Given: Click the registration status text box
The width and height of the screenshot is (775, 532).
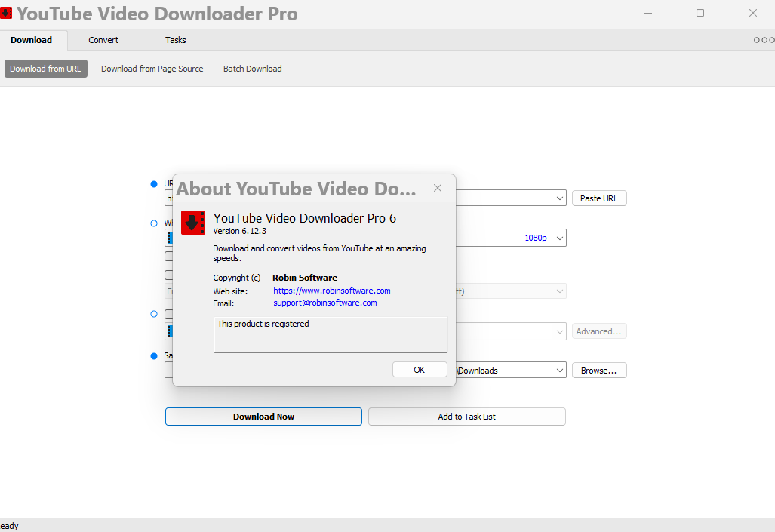Looking at the screenshot, I should click(331, 335).
